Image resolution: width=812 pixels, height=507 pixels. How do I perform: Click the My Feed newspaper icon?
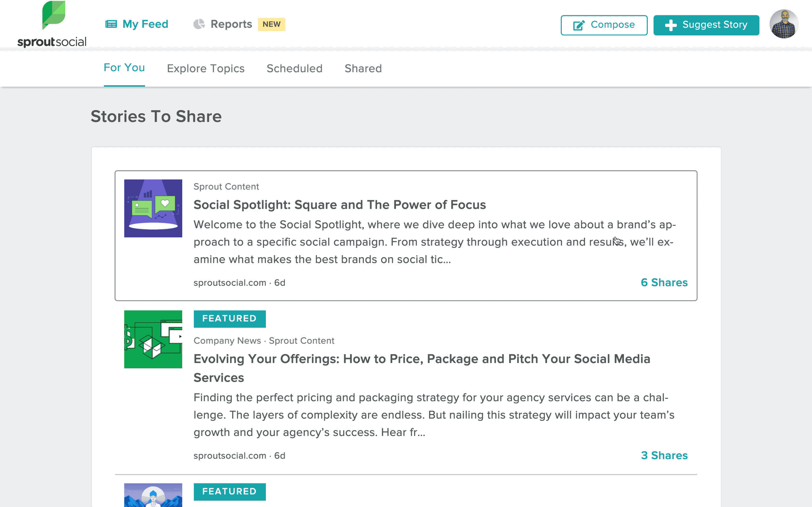pos(111,24)
